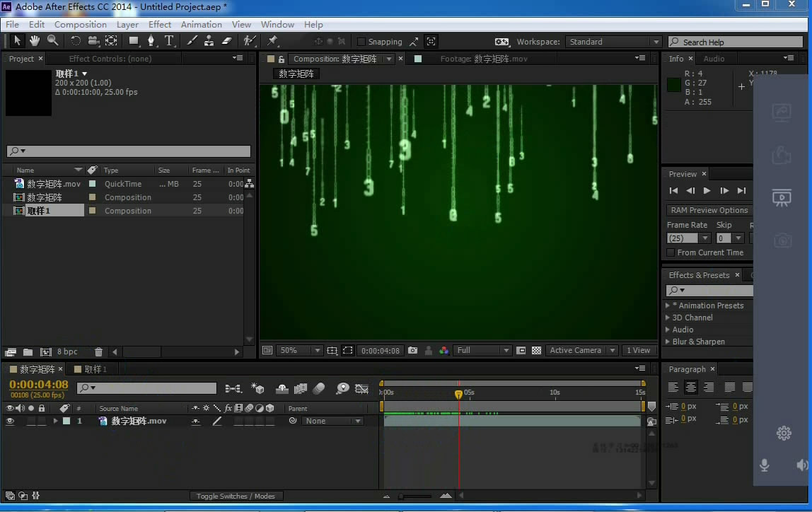Select the Zoom magnifier tool
Screen dimensions: 812x512
pyautogui.click(x=52, y=41)
